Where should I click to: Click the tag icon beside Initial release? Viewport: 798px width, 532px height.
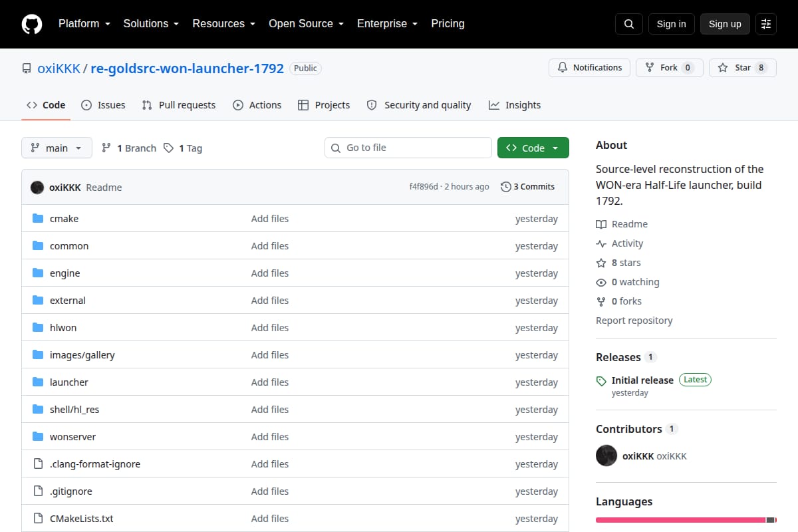click(x=601, y=381)
